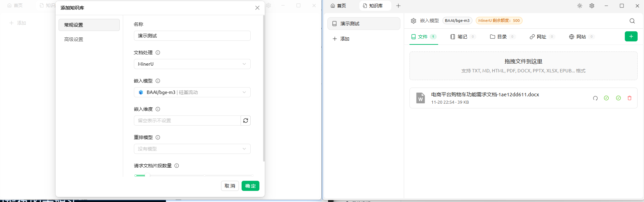The height and width of the screenshot is (202, 644).
Task: Select 常规设置 in dialog sidebar
Action: (89, 25)
